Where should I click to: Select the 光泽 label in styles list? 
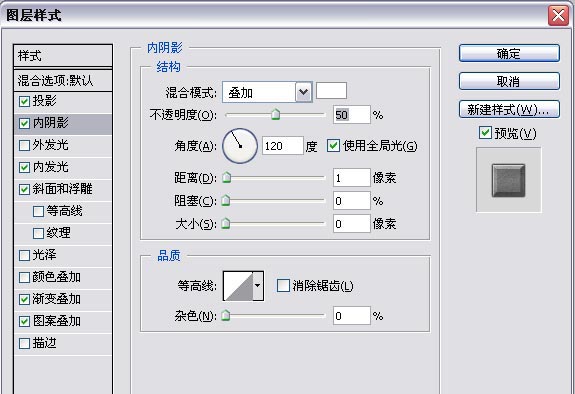coord(45,255)
